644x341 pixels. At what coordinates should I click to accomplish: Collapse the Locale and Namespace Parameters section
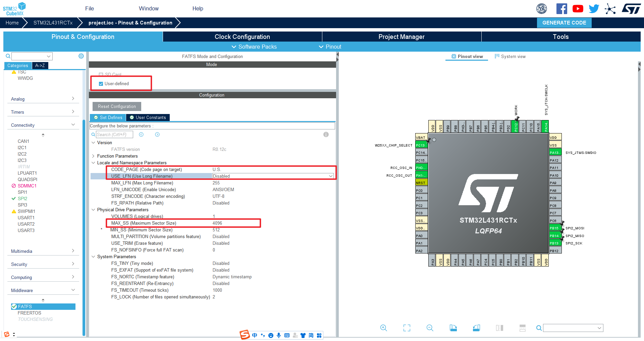[x=93, y=163]
